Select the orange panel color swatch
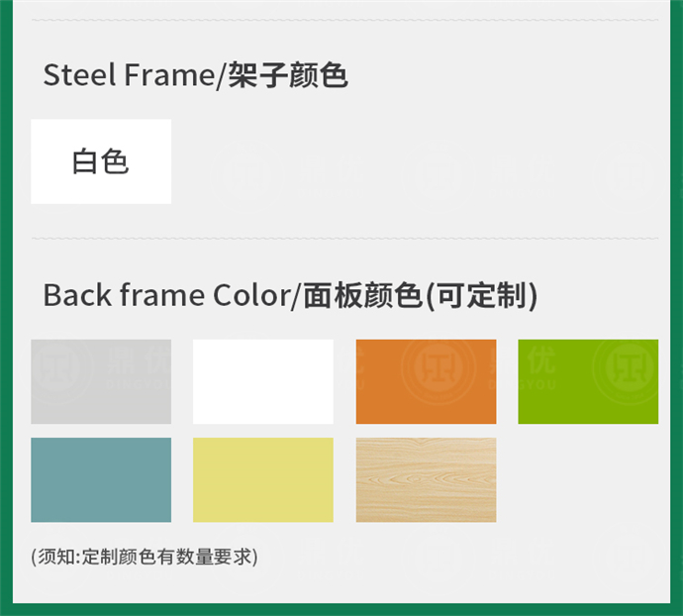The width and height of the screenshot is (683, 616). tap(426, 381)
